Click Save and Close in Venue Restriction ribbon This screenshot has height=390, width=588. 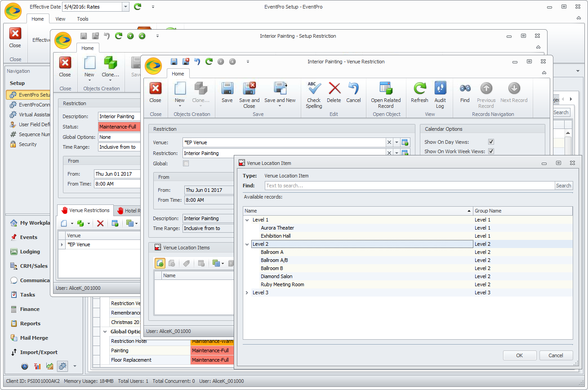249,95
